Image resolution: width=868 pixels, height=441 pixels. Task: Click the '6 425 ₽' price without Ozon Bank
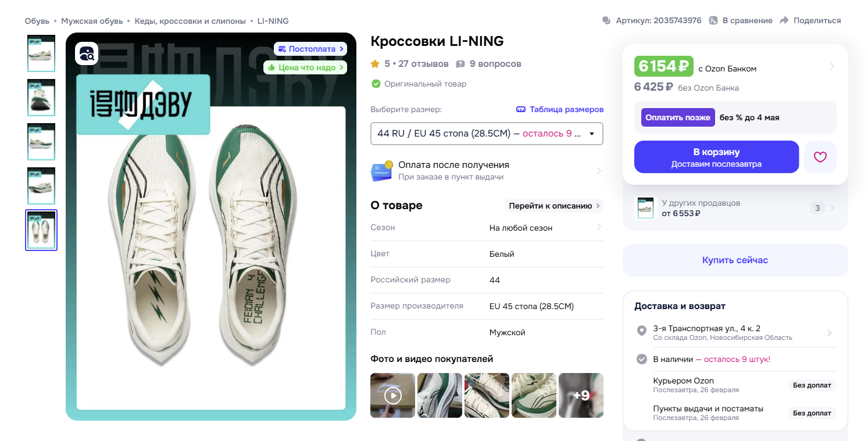[653, 88]
